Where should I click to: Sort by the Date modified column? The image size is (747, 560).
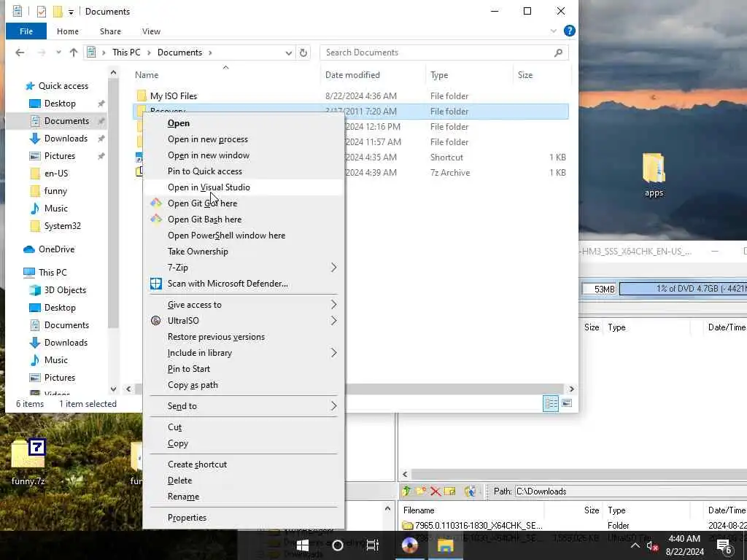coord(373,75)
